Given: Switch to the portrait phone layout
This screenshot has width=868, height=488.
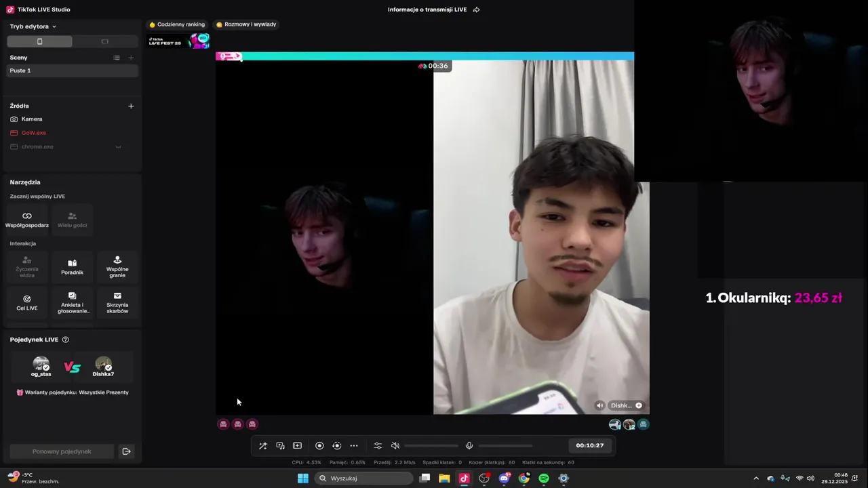Looking at the screenshot, I should point(39,41).
